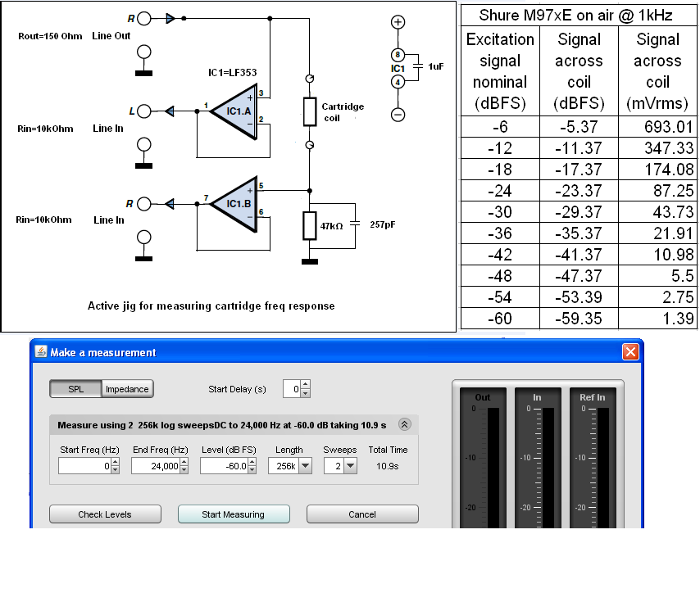Viewport: 700px width, 593px height.
Task: Increase the Start Freq value
Action: tap(116, 462)
